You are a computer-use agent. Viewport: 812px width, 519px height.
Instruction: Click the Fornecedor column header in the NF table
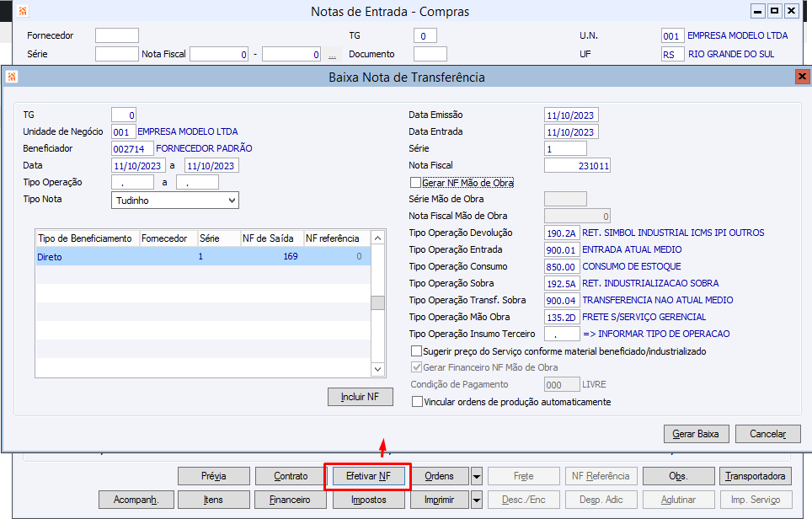tap(168, 238)
